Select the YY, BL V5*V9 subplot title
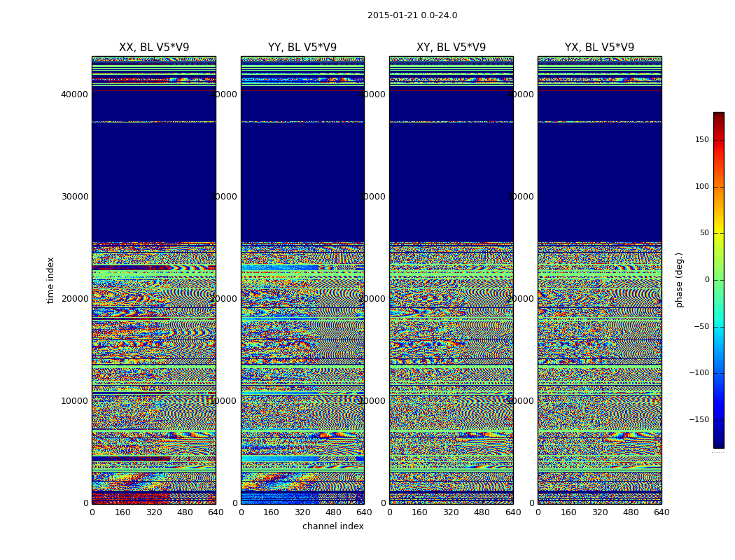This screenshot has height=560, width=735. click(302, 48)
